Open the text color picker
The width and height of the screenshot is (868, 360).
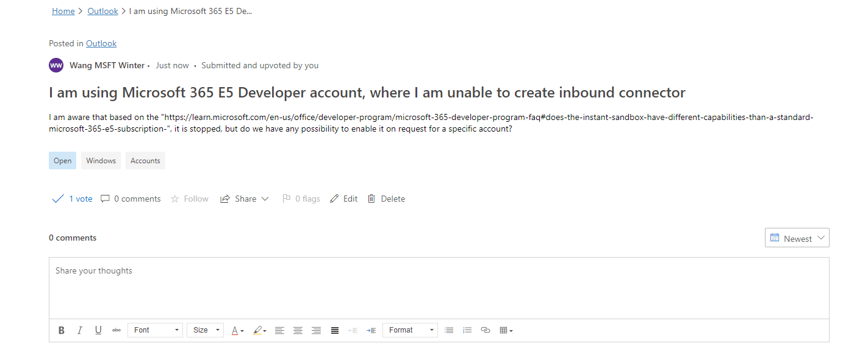point(237,330)
